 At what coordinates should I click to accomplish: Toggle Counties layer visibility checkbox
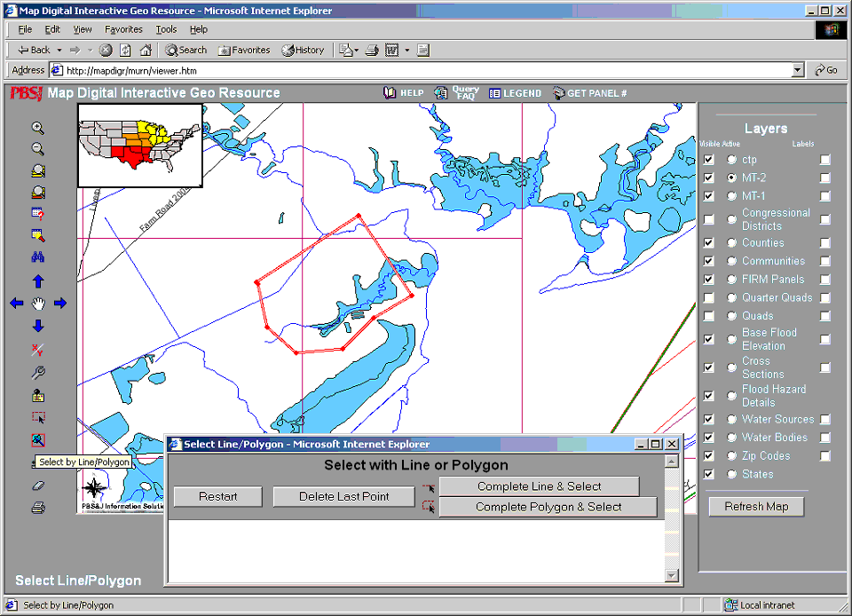click(x=708, y=243)
